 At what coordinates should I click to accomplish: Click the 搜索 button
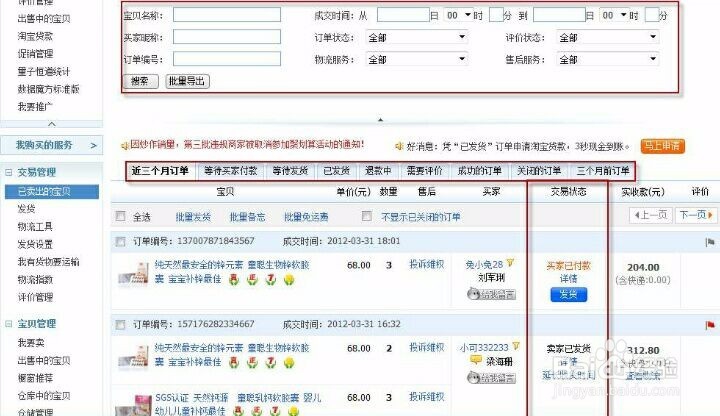[x=141, y=81]
